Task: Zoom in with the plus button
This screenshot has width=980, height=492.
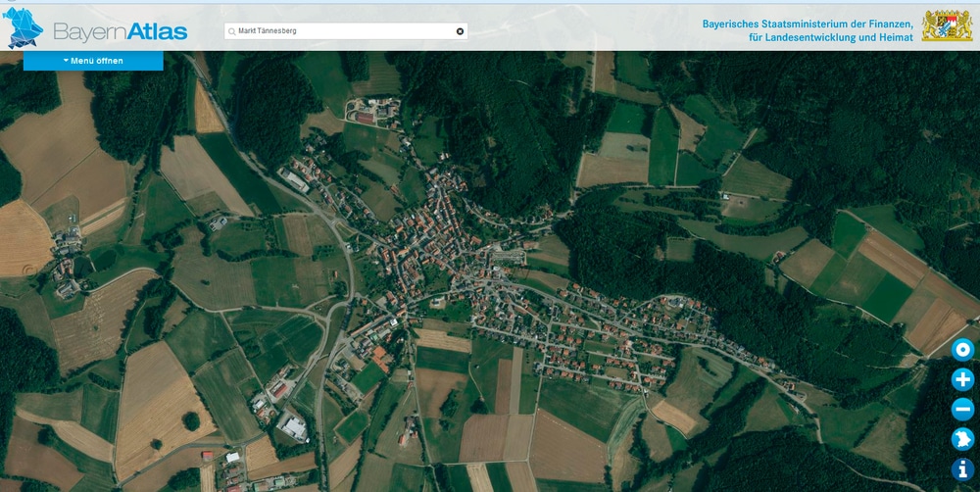Action: coord(962,380)
